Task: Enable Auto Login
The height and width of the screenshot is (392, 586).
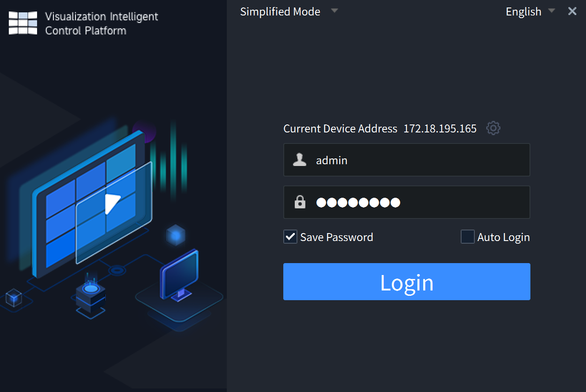Action: pyautogui.click(x=467, y=237)
